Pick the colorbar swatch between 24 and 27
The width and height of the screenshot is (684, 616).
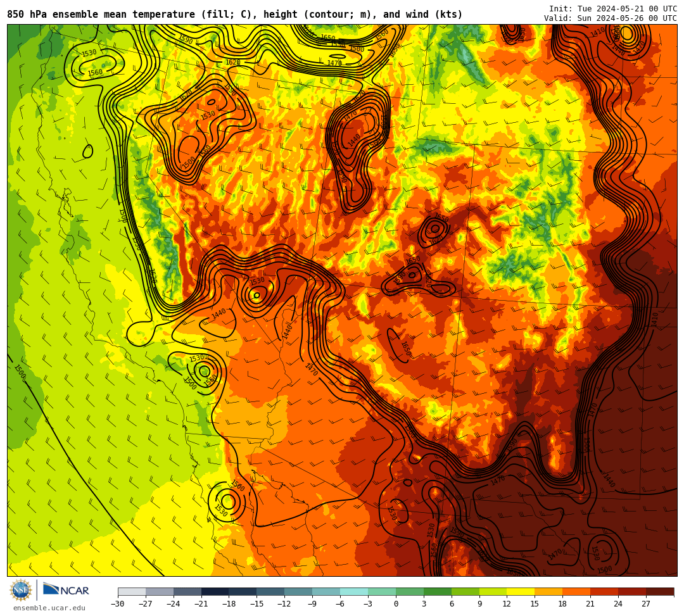point(633,591)
